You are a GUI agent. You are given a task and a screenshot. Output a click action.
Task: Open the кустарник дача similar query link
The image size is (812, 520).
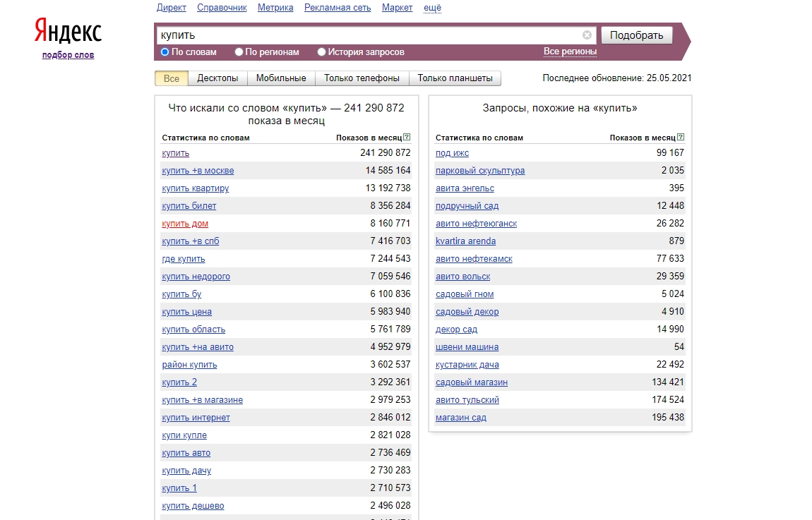(x=467, y=365)
